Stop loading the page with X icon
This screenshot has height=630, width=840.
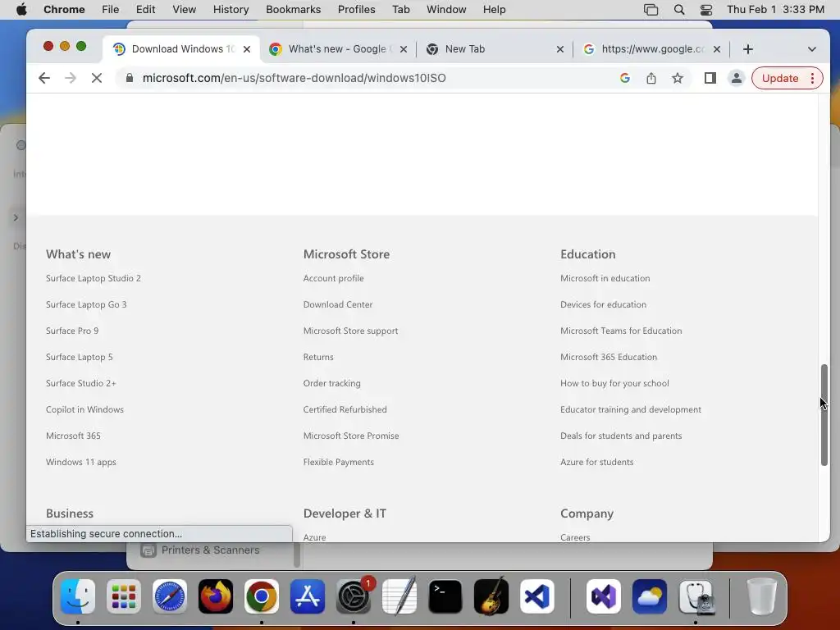point(97,78)
